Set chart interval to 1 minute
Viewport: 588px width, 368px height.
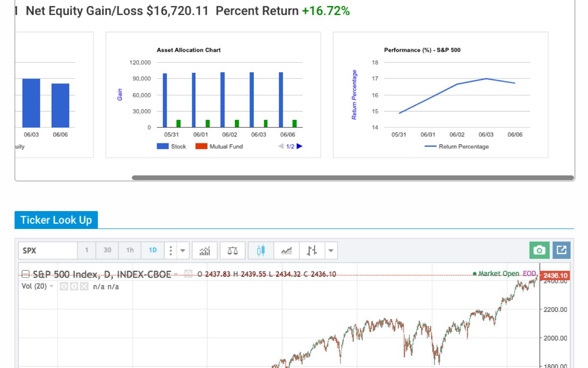[x=87, y=251]
